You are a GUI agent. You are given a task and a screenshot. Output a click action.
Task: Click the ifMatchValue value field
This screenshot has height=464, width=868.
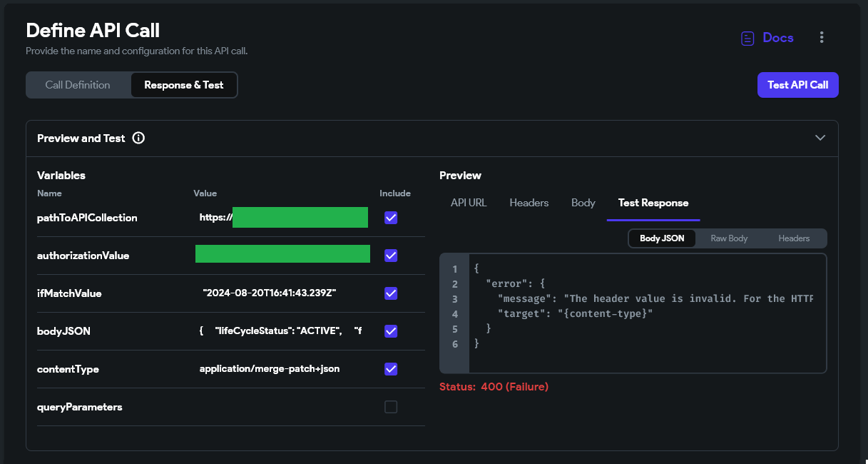point(270,293)
